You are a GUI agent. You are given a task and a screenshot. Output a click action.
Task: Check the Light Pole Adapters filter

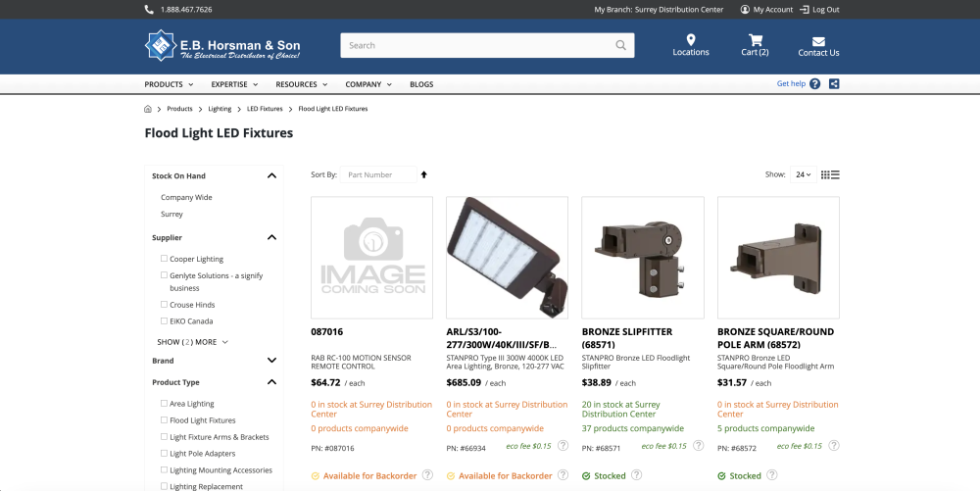click(x=164, y=453)
